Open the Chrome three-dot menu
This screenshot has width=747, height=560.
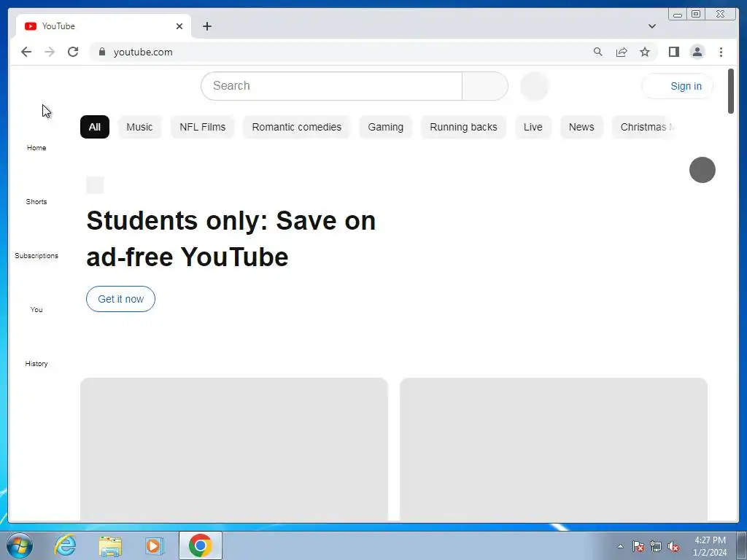[x=721, y=52]
